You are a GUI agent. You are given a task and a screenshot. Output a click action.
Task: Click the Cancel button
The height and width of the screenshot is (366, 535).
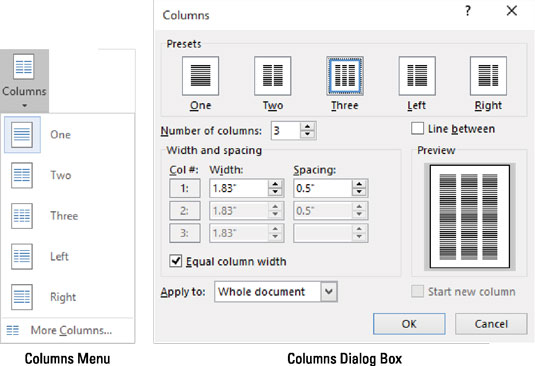pyautogui.click(x=491, y=324)
